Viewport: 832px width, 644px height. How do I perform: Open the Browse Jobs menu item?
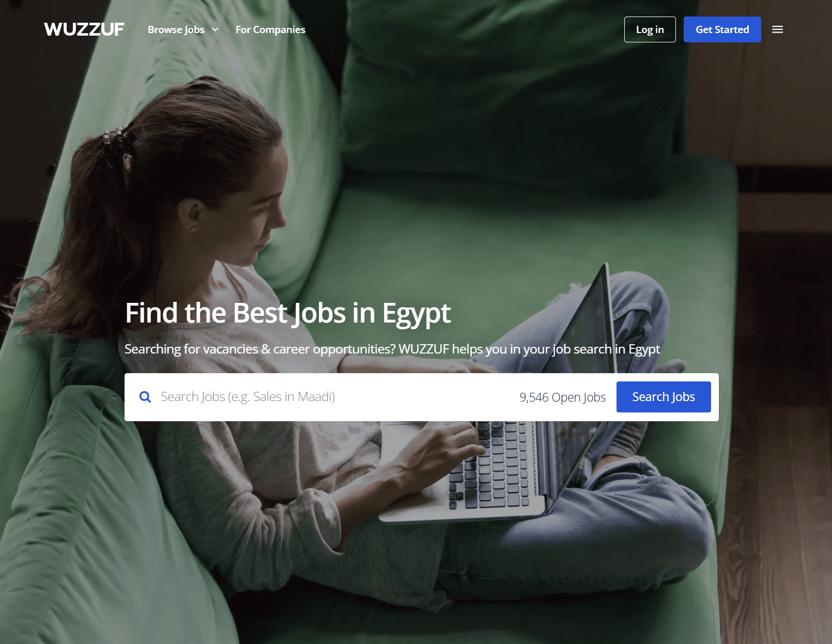[176, 29]
